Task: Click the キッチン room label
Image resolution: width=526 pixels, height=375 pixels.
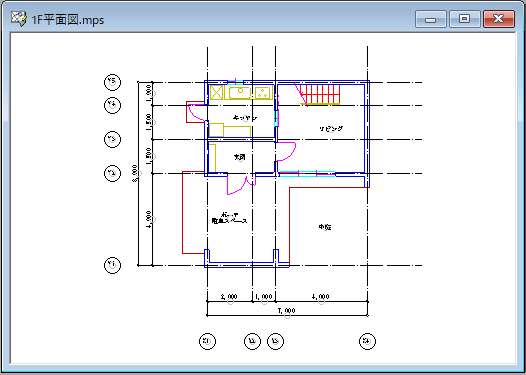Action: pyautogui.click(x=245, y=118)
